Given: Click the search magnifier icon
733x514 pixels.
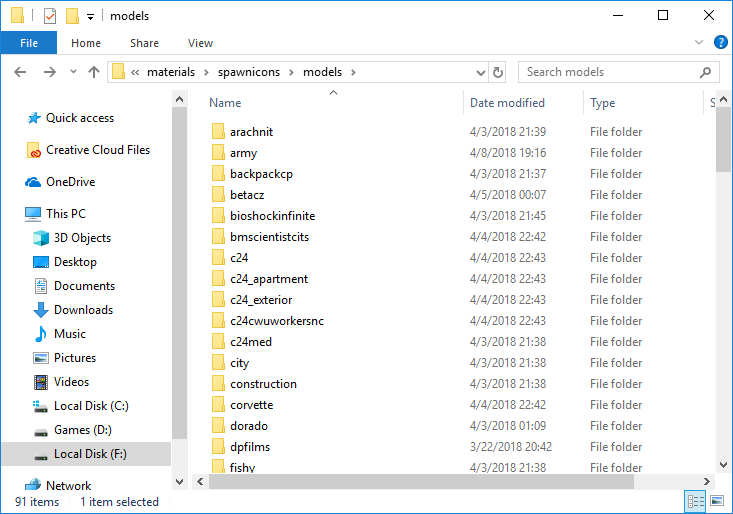Looking at the screenshot, I should [705, 72].
